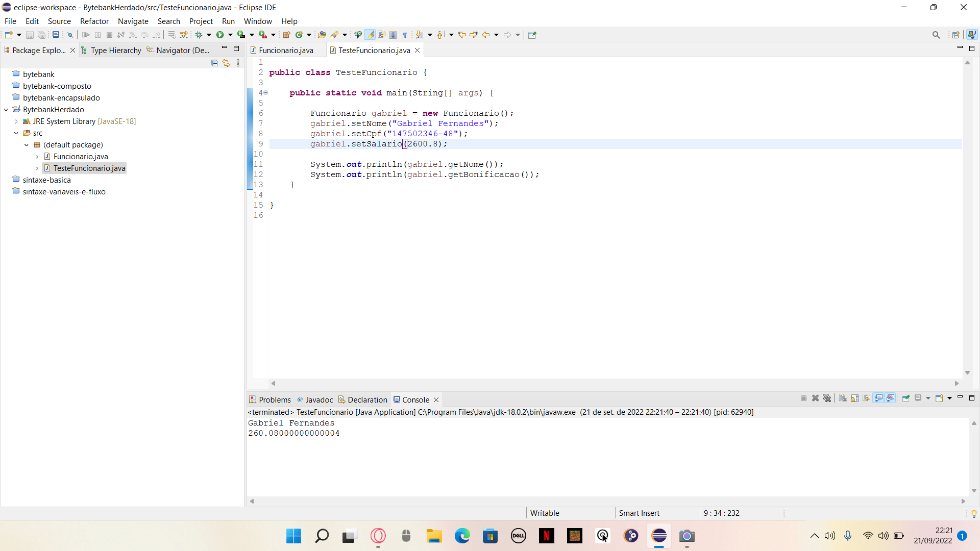This screenshot has height=551, width=980.
Task: Expand the BytebankHerdado project tree
Action: (x=6, y=110)
